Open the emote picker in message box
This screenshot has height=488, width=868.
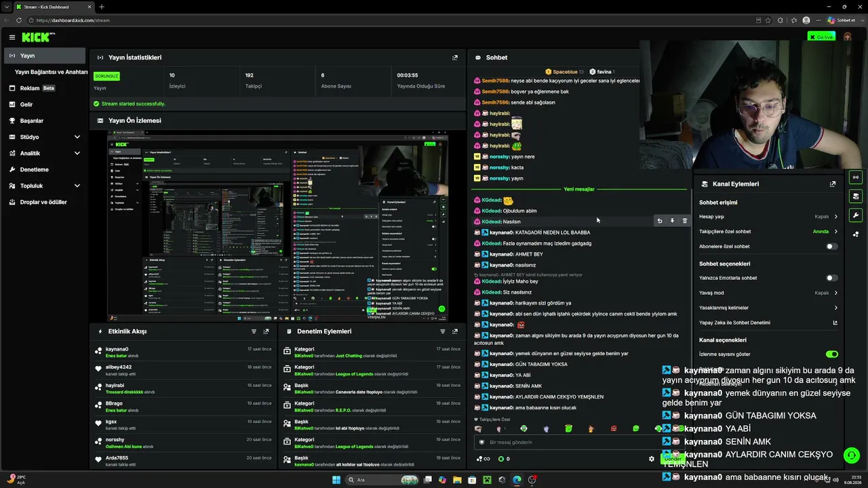pos(482,442)
